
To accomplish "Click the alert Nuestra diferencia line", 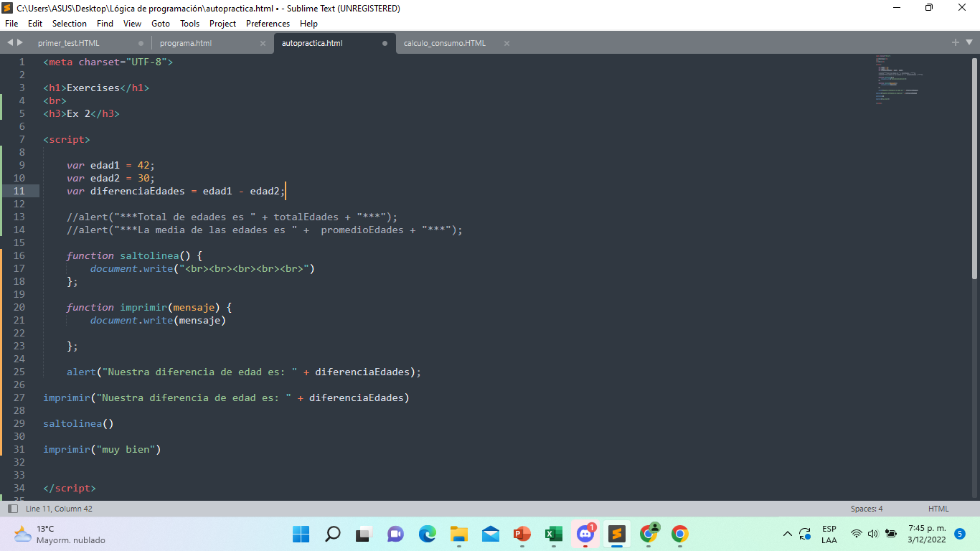I will [244, 372].
